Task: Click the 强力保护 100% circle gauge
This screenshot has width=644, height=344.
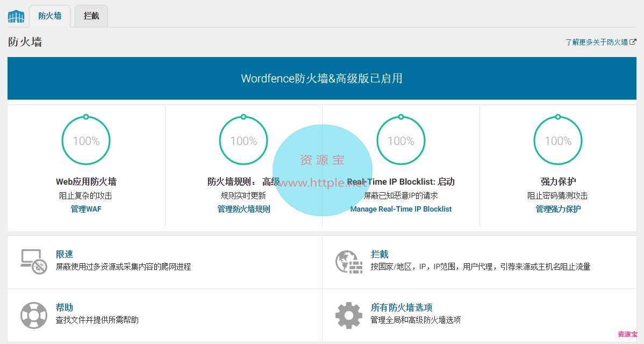Action: pos(558,141)
